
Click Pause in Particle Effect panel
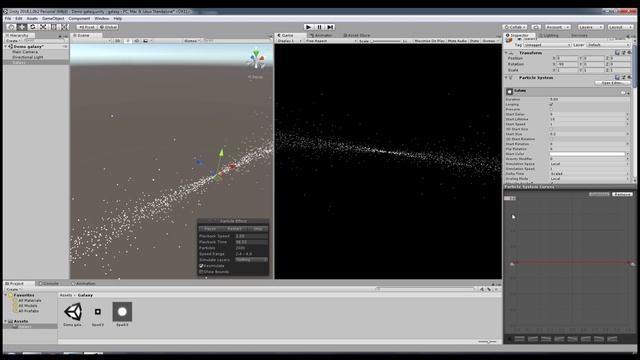click(210, 229)
